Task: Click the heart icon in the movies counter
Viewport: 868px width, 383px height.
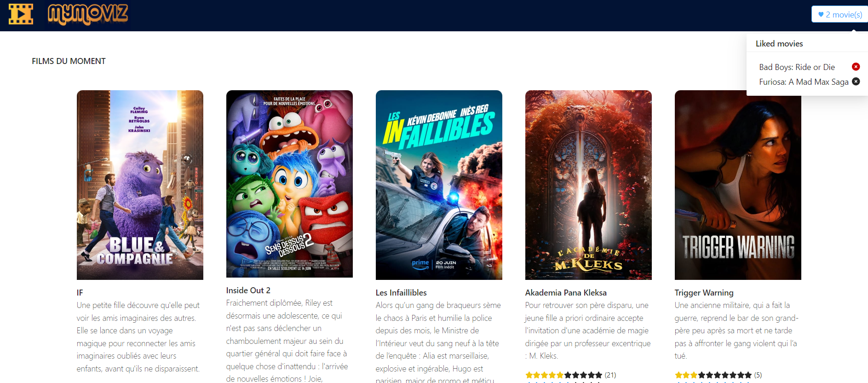Action: (x=821, y=14)
